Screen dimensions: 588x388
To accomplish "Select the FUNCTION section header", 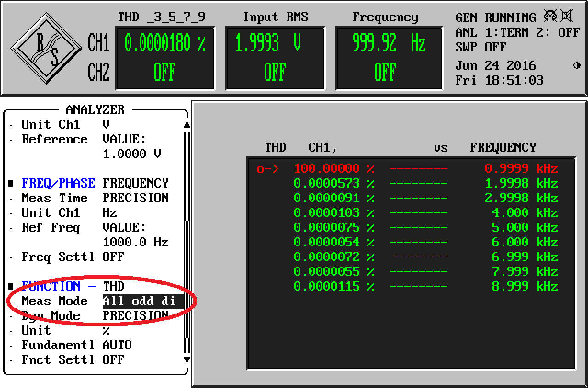I will click(x=58, y=286).
